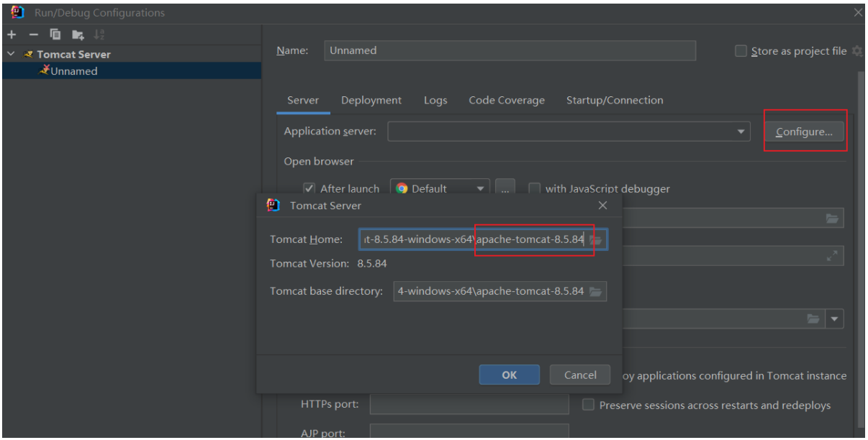Switch to the Deployment tab
Viewport: 868px width, 440px height.
371,100
